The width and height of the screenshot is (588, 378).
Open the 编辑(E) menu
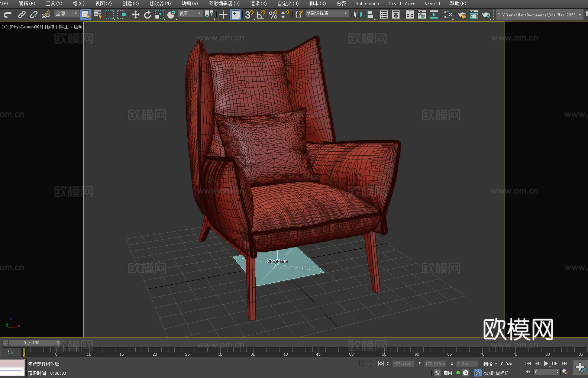27,3
